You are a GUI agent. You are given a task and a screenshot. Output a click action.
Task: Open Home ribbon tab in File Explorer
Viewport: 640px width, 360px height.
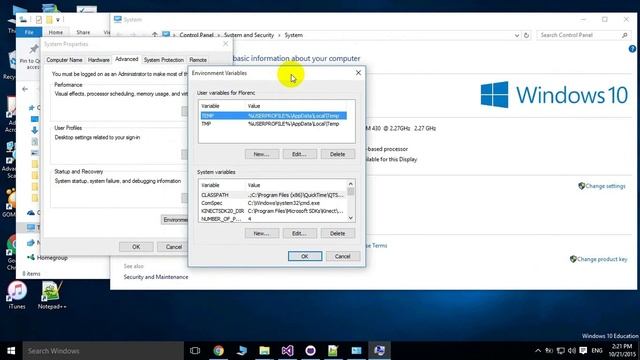(56, 32)
